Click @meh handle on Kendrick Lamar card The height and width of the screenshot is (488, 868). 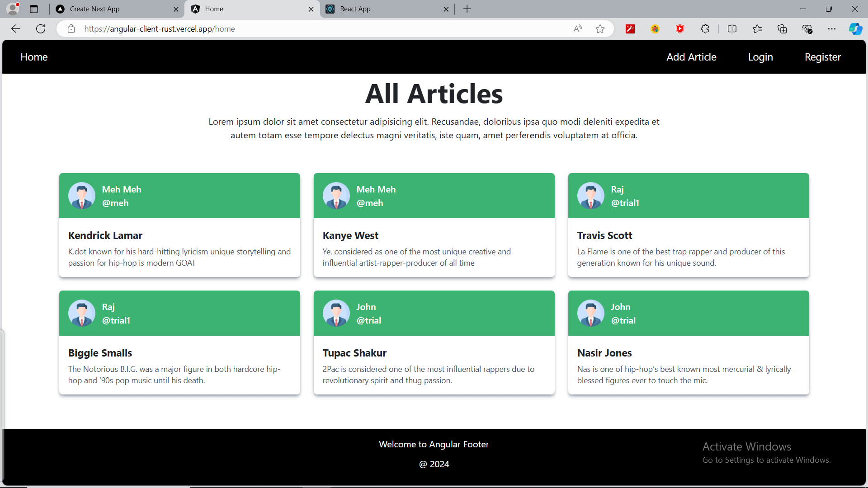115,203
